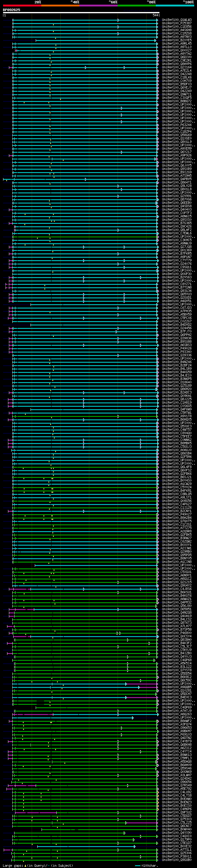Viewport: 197px width, 868px height.
Task: Open the BP092625 query label
Action: (11, 10)
